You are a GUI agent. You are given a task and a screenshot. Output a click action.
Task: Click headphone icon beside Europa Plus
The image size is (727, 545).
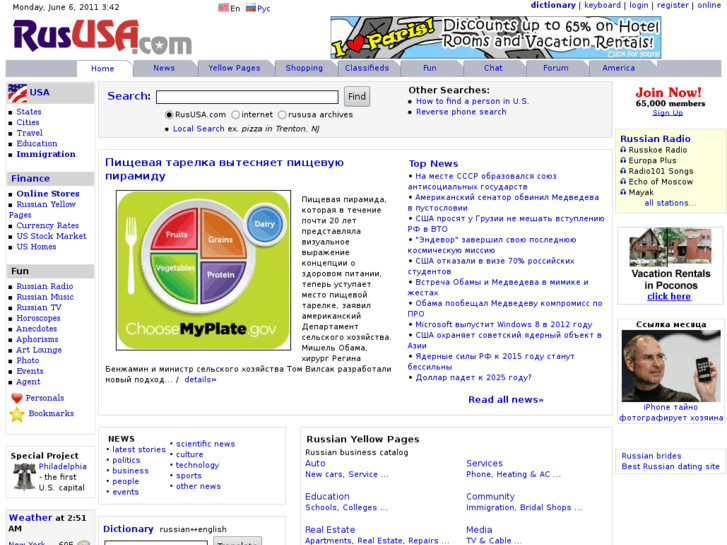coord(623,160)
